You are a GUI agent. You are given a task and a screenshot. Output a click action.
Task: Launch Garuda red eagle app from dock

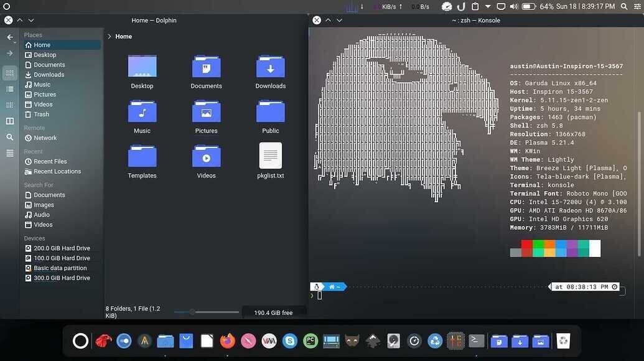tap(103, 341)
